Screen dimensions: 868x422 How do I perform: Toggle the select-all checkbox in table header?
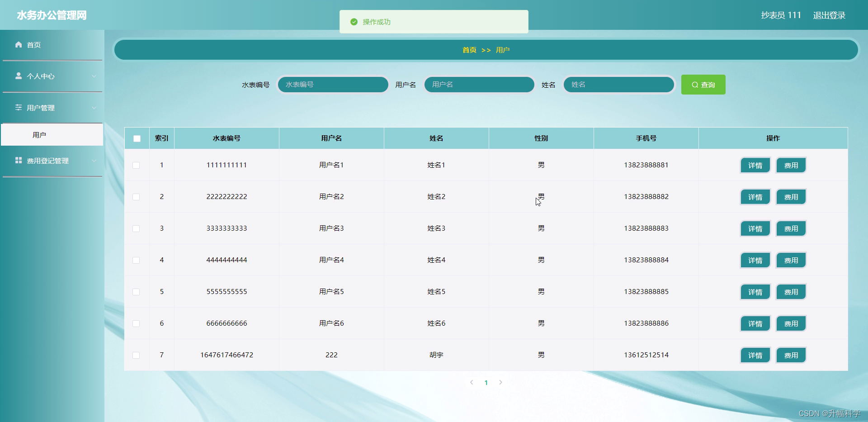click(x=137, y=139)
